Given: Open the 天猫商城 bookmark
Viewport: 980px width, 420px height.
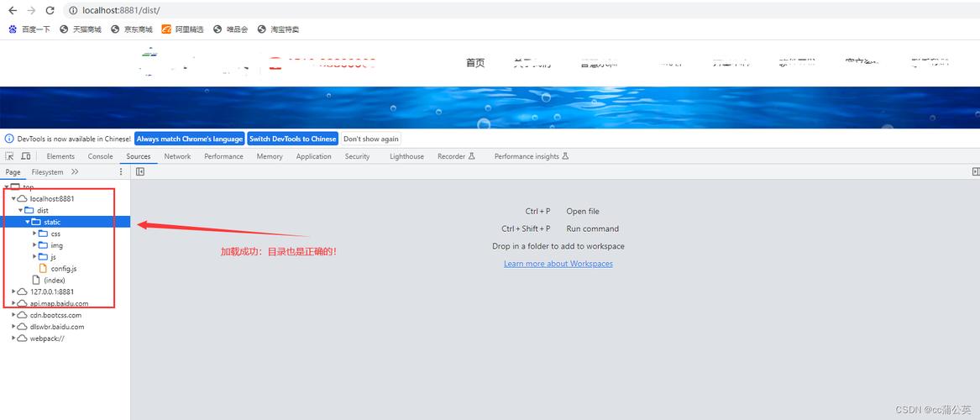Looking at the screenshot, I should point(80,29).
